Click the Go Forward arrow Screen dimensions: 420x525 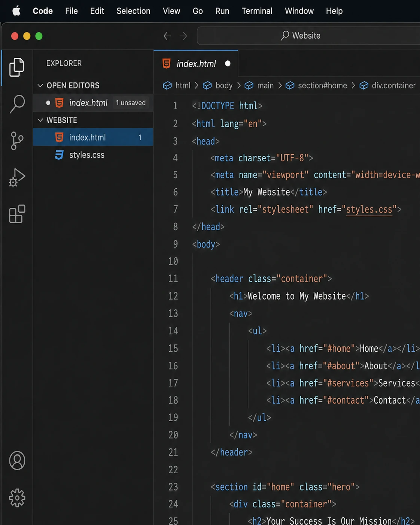[x=183, y=36]
